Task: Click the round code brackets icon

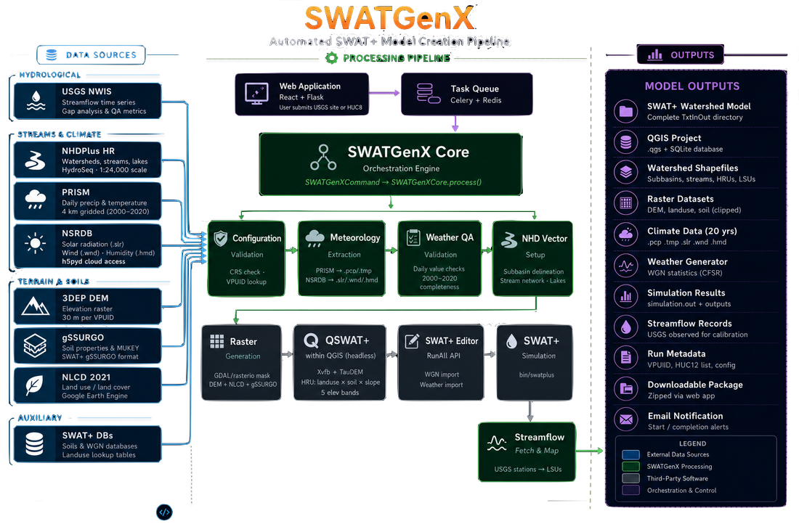Action: (x=164, y=512)
